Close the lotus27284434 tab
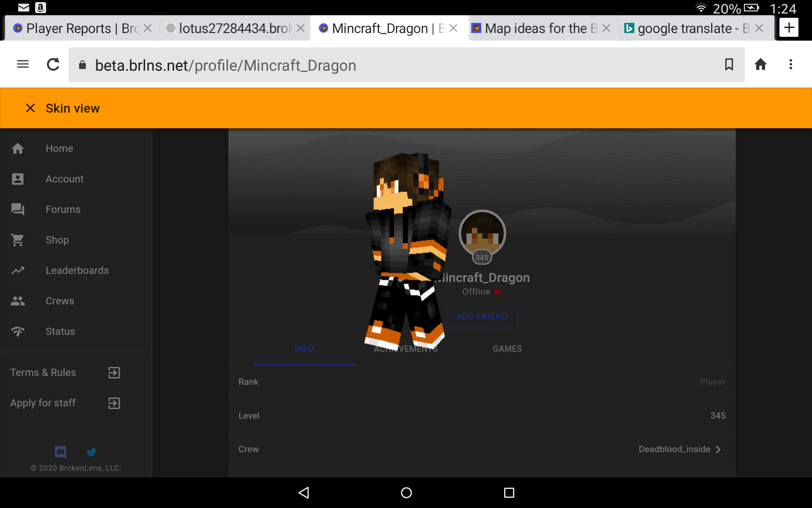 (x=301, y=28)
